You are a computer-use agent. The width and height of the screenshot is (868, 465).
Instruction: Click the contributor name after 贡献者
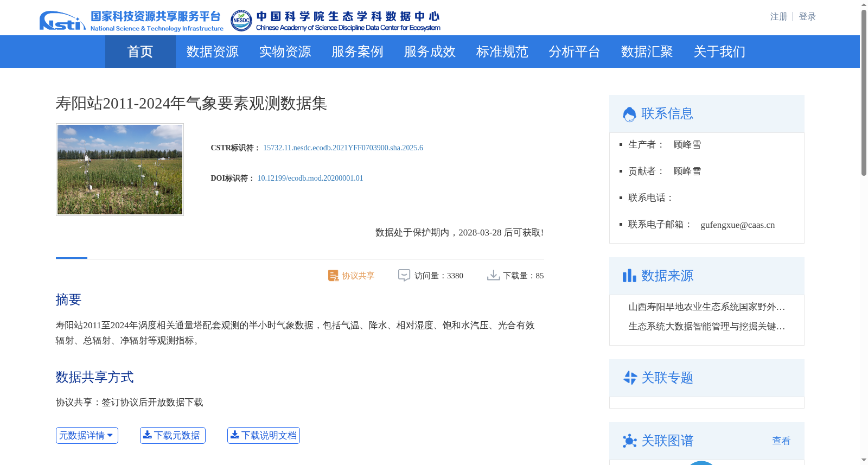tap(687, 171)
